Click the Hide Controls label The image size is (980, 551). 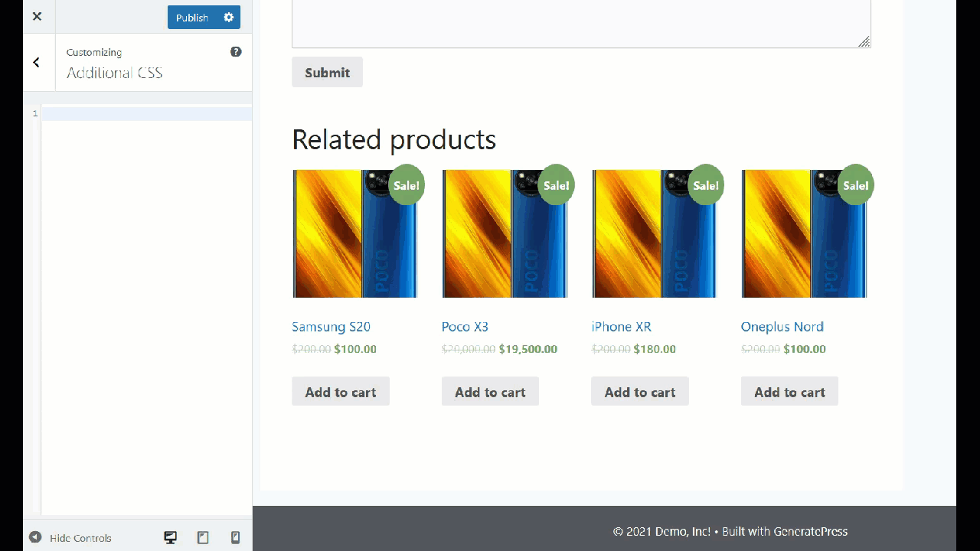[x=80, y=538]
